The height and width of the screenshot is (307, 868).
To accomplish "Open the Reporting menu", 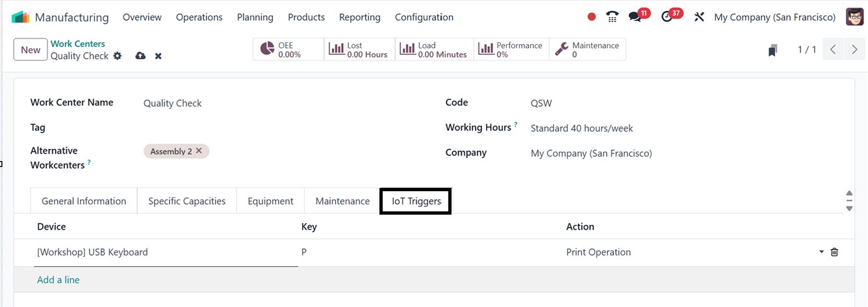I will (x=359, y=17).
